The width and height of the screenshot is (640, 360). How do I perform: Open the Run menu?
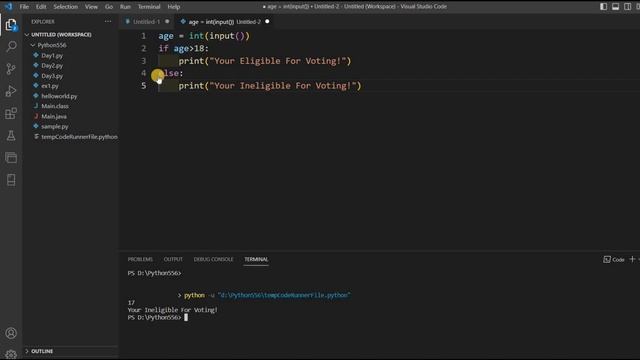pos(125,7)
